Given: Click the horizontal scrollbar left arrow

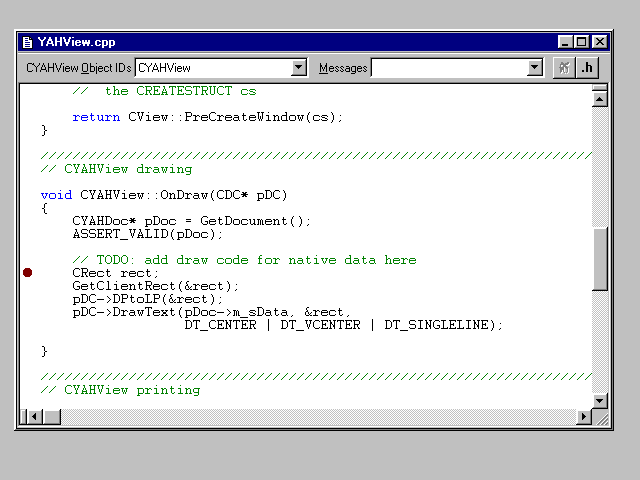Looking at the screenshot, I should point(35,417).
